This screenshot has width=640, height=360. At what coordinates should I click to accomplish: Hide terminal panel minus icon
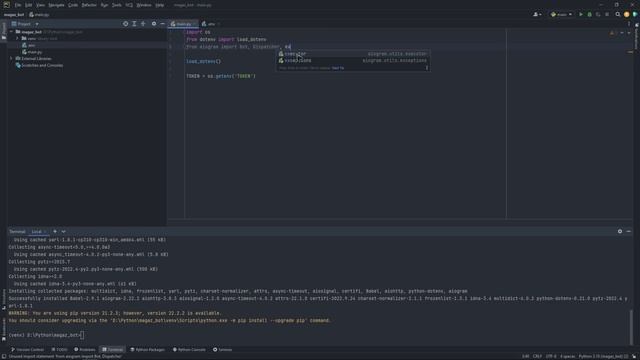[x=629, y=231]
